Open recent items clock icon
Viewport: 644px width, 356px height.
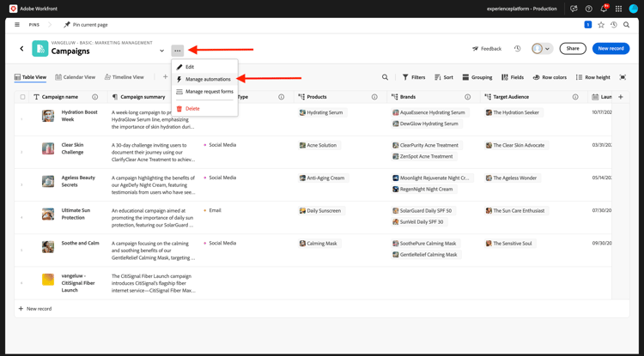[x=614, y=25]
